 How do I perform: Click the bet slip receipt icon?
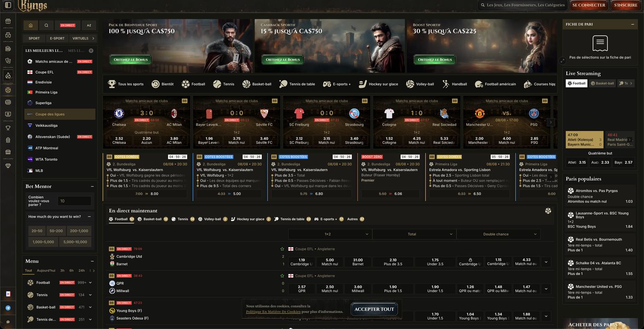[600, 43]
